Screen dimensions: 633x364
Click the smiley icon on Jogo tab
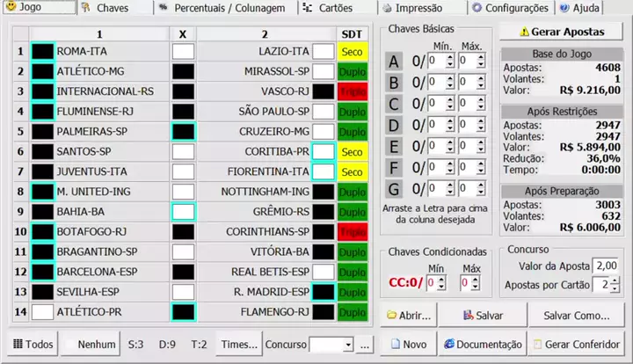(x=11, y=6)
